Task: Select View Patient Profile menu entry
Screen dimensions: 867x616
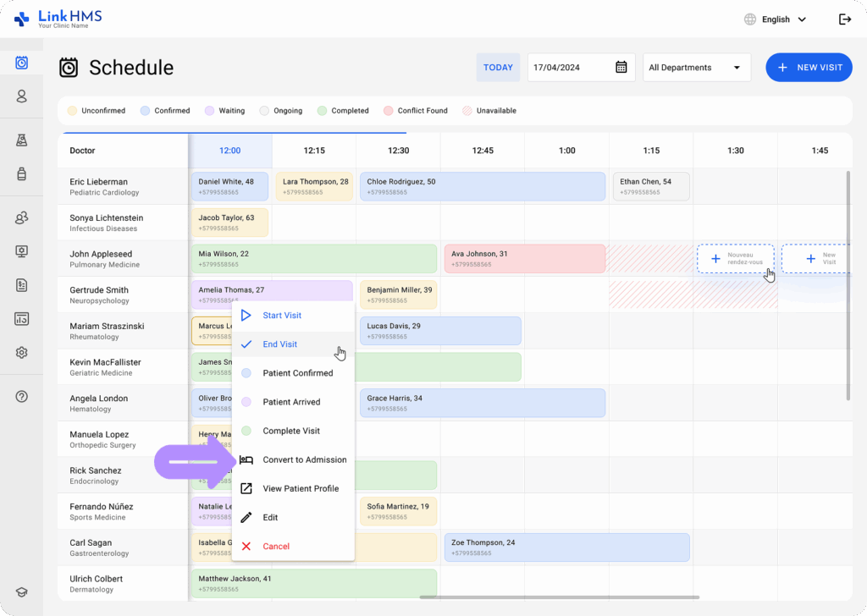Action: click(300, 488)
